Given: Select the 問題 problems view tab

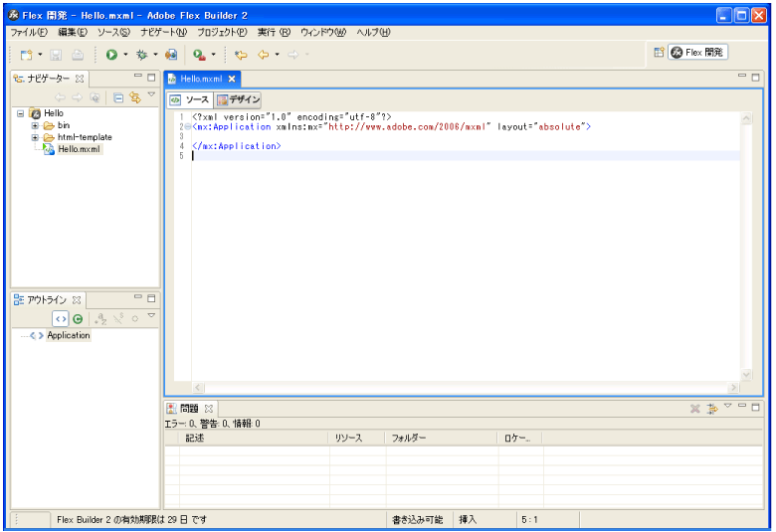Looking at the screenshot, I should pos(189,409).
